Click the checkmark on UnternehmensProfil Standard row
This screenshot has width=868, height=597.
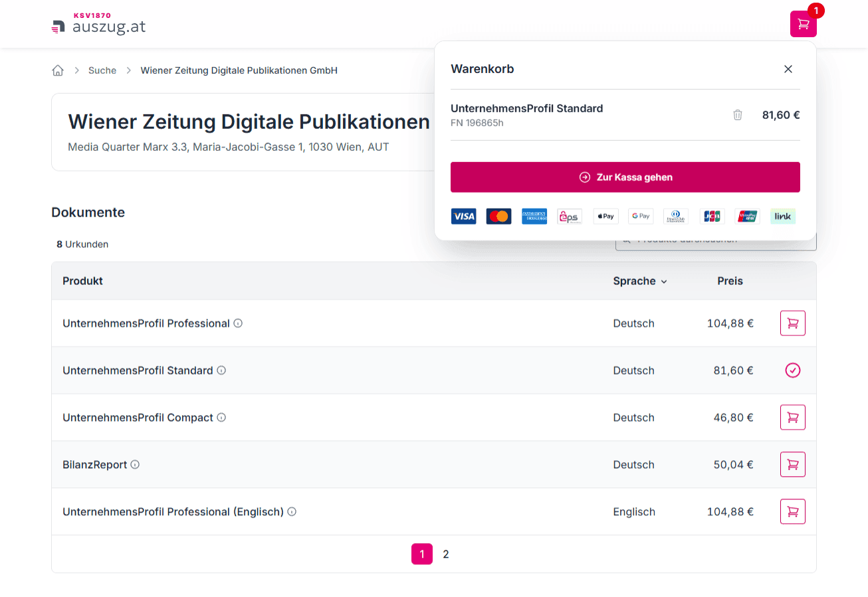[x=792, y=371]
